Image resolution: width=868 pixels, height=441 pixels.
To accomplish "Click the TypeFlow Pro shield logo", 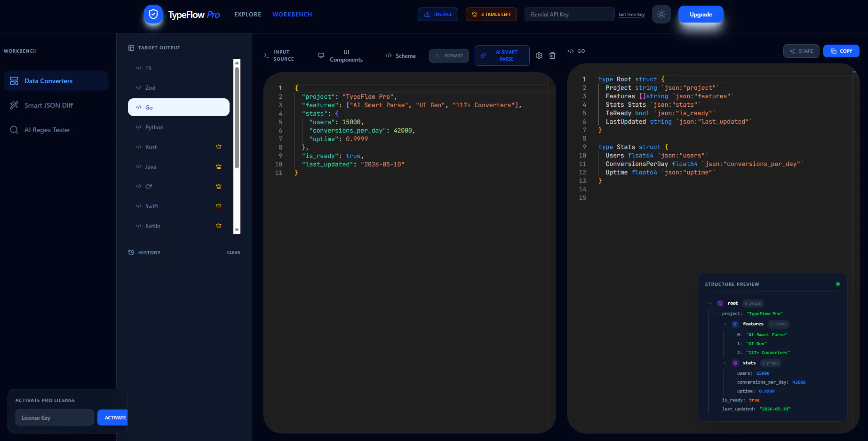I will click(x=153, y=15).
